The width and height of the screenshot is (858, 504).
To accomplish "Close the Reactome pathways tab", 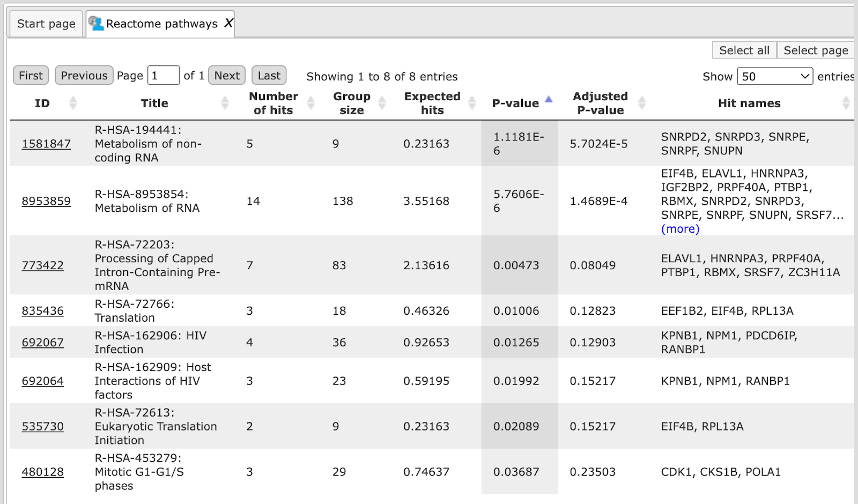I will click(x=228, y=23).
